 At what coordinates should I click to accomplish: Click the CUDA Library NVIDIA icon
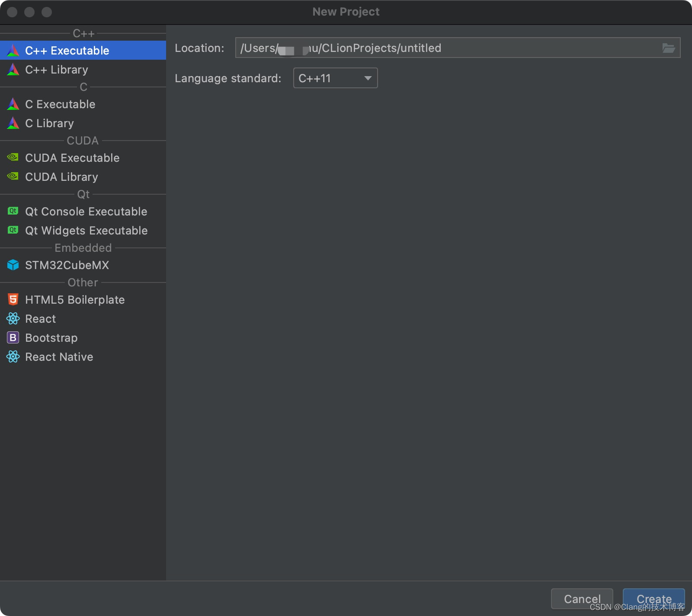(13, 176)
